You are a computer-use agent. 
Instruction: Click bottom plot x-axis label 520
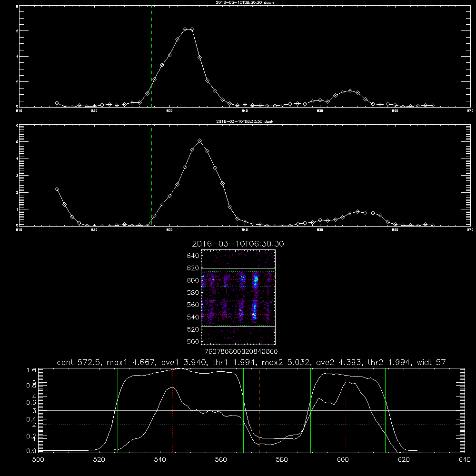99,460
